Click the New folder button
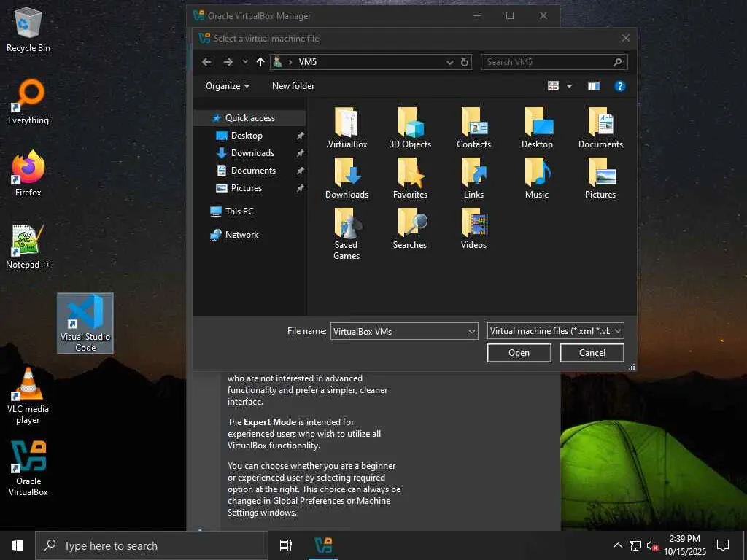This screenshot has height=560, width=747. tap(293, 86)
